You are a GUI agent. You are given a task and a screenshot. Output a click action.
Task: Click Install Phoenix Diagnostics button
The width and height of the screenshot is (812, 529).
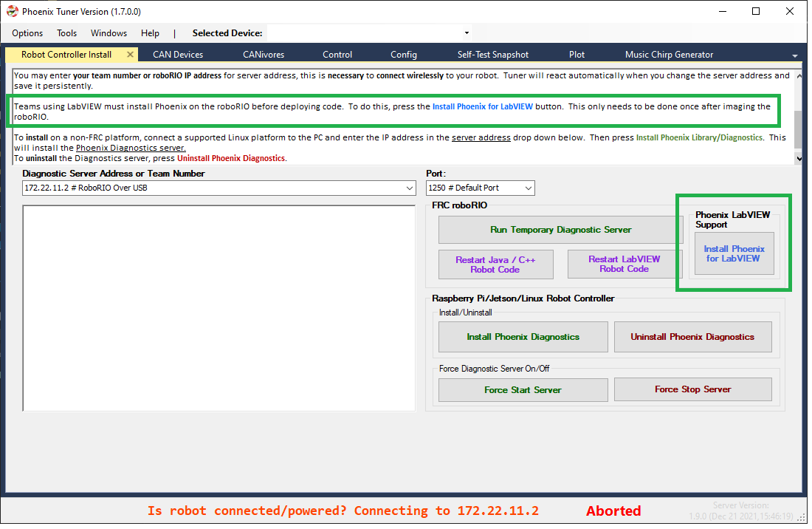coord(523,337)
